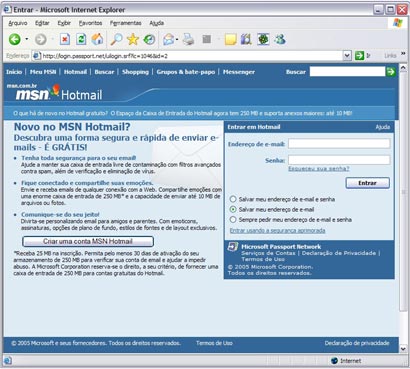The image size is (410, 369).
Task: Click the book Research toolbar icon
Action: pos(246,39)
